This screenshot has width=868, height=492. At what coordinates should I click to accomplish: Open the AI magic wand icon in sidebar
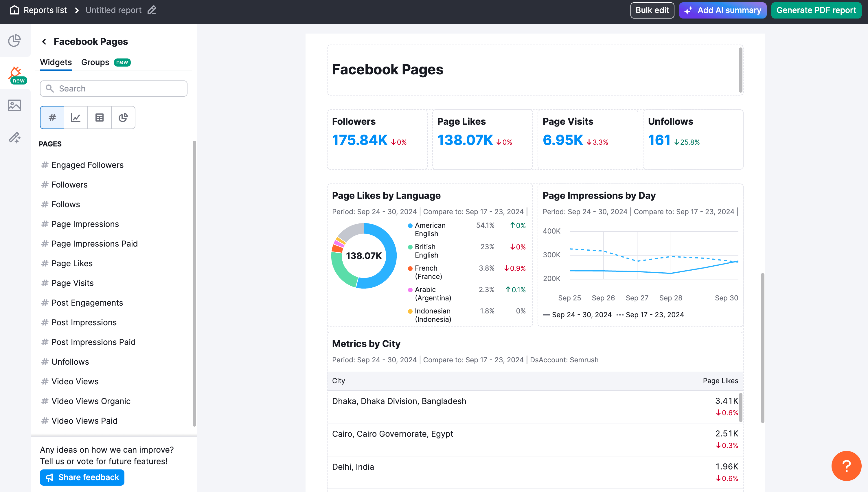click(x=15, y=138)
